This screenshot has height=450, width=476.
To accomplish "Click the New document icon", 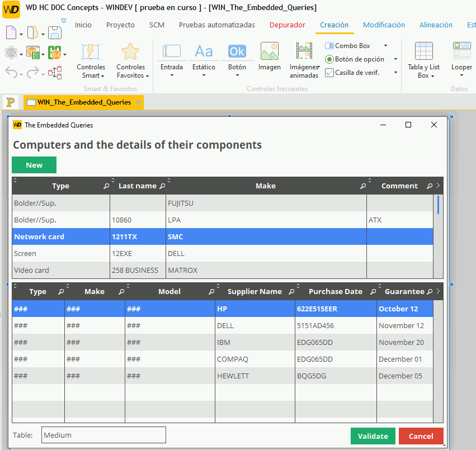I will click(x=11, y=32).
